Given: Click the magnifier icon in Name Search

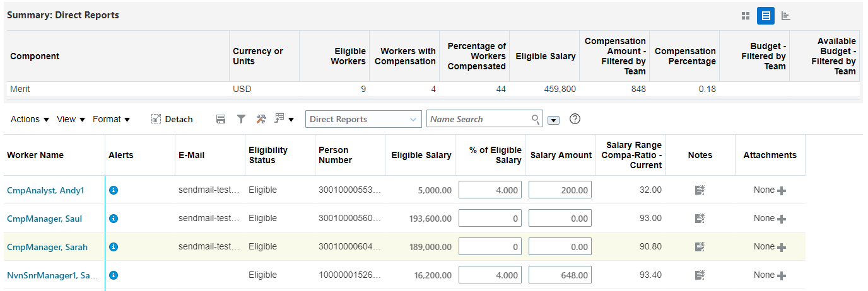Looking at the screenshot, I should pyautogui.click(x=536, y=119).
